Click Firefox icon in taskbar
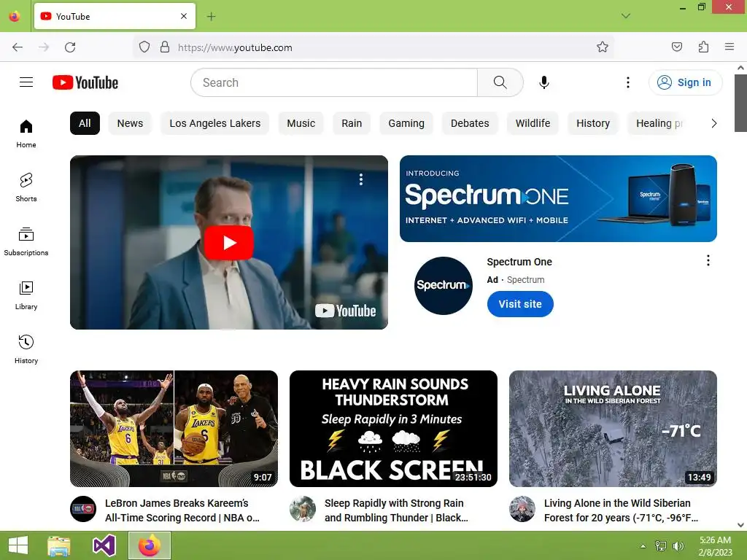 pyautogui.click(x=150, y=545)
